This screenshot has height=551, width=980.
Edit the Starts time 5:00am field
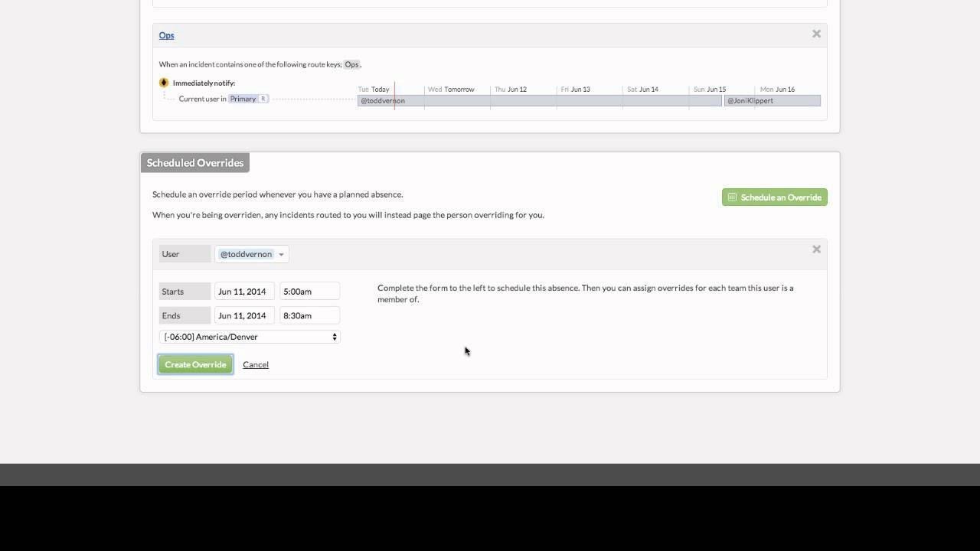(x=309, y=292)
